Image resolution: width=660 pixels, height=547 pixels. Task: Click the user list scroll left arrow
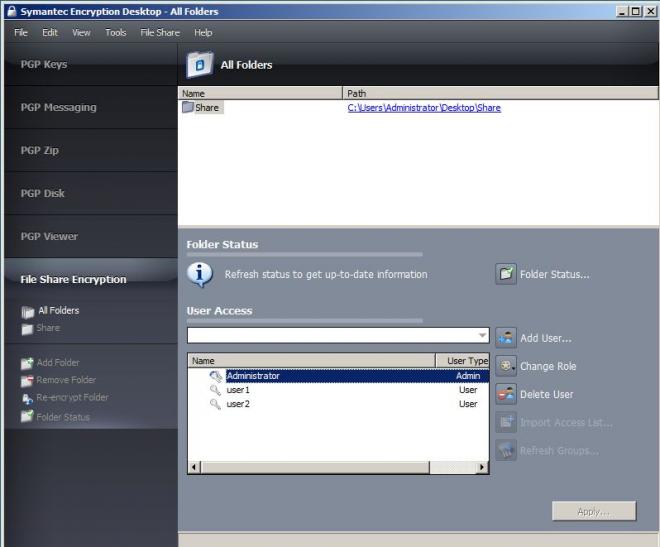click(194, 467)
